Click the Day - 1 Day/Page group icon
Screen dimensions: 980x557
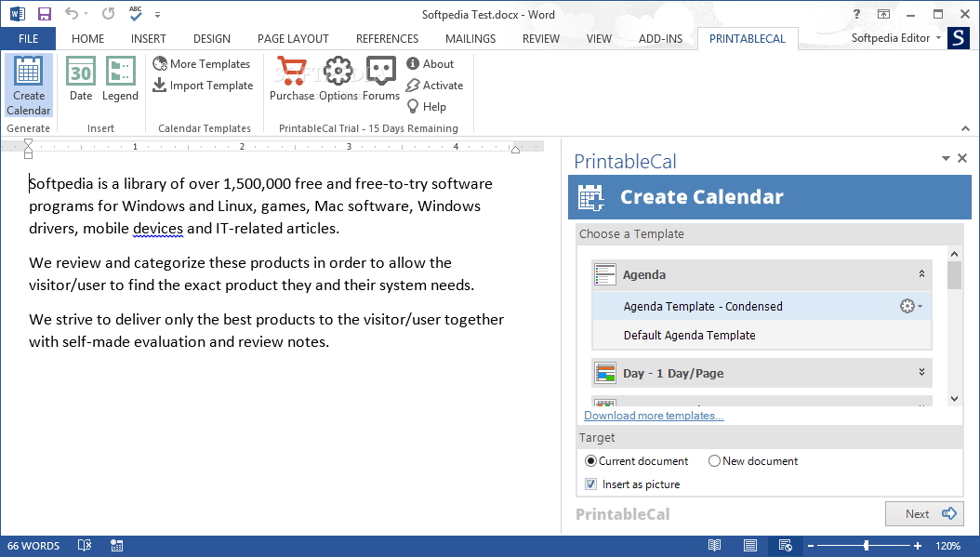pyautogui.click(x=605, y=373)
